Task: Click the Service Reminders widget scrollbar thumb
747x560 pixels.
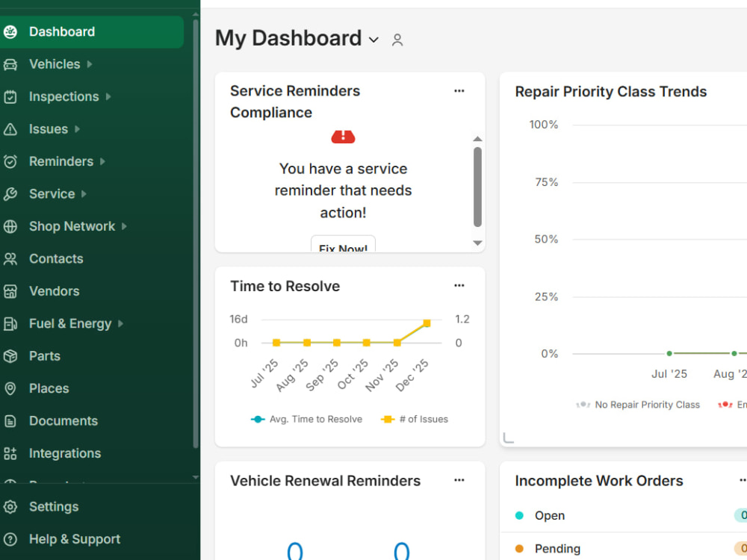Action: pyautogui.click(x=477, y=187)
